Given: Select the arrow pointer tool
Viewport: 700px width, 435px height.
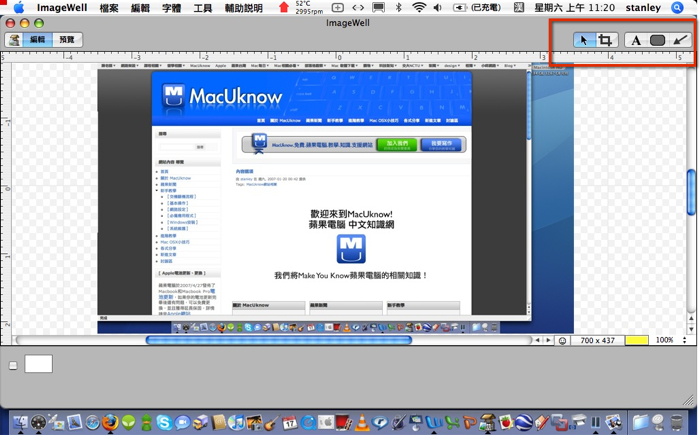Looking at the screenshot, I should click(x=583, y=40).
